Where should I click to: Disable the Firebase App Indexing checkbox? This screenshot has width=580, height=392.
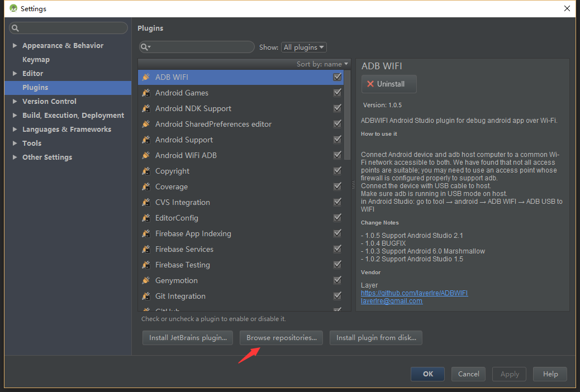(337, 233)
